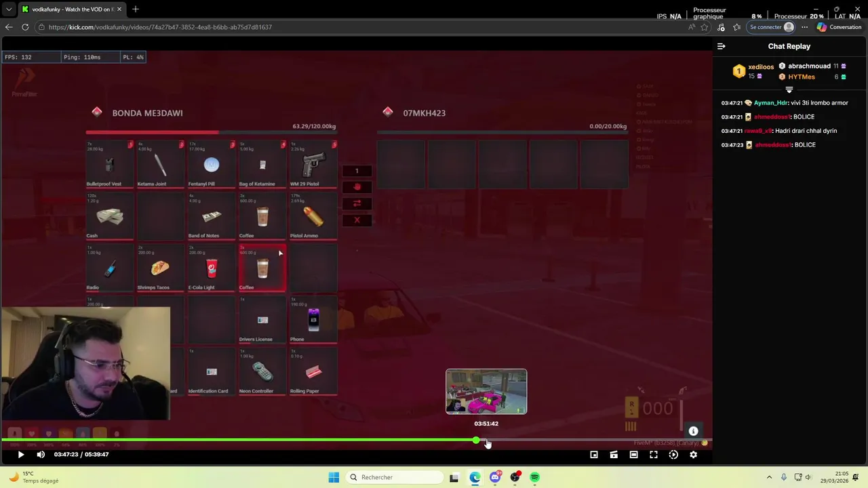868x488 pixels.
Task: Click the inventory swap arrows button
Action: click(x=357, y=203)
